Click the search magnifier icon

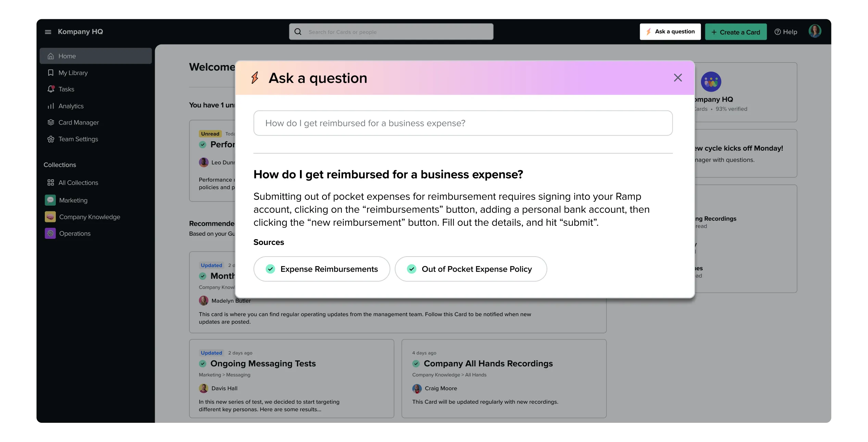pos(298,31)
